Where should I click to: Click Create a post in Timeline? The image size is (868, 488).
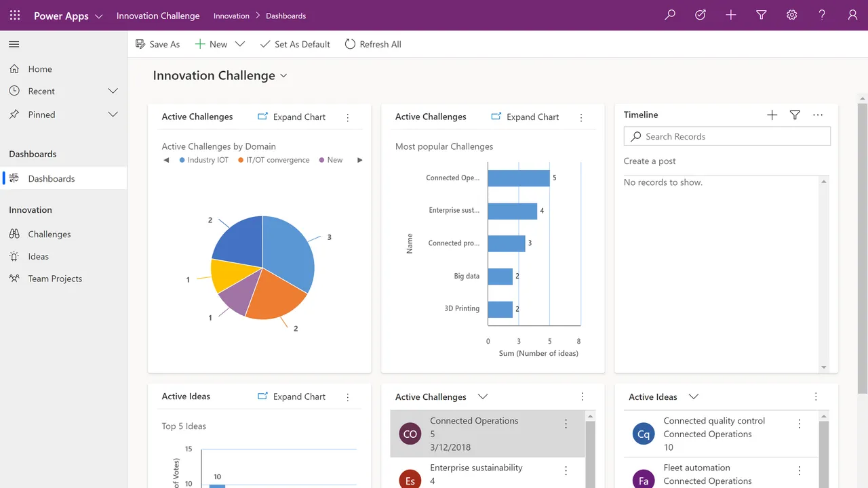click(650, 161)
